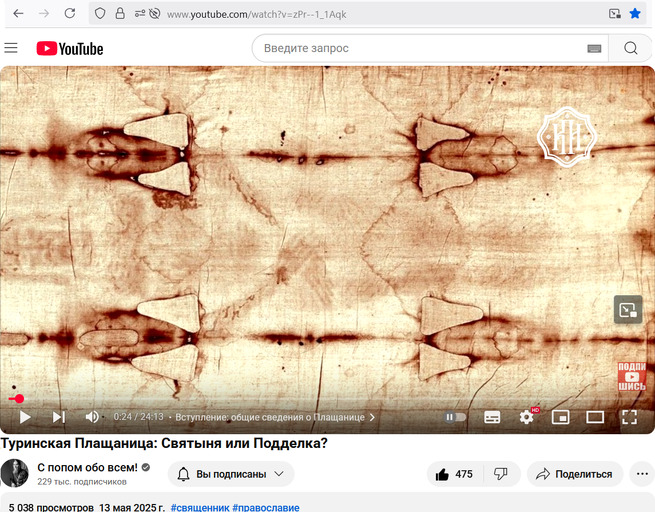Skip to the next video
655x512 pixels.
58,417
